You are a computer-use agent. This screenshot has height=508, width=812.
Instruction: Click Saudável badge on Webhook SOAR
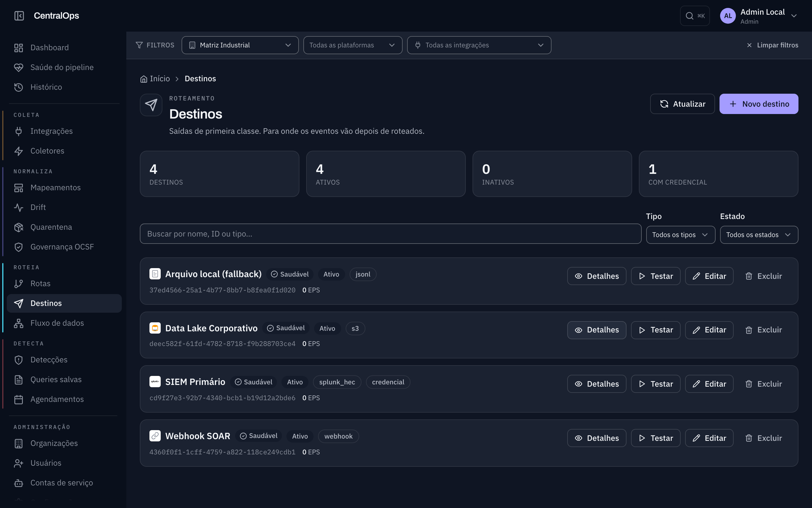[258, 436]
